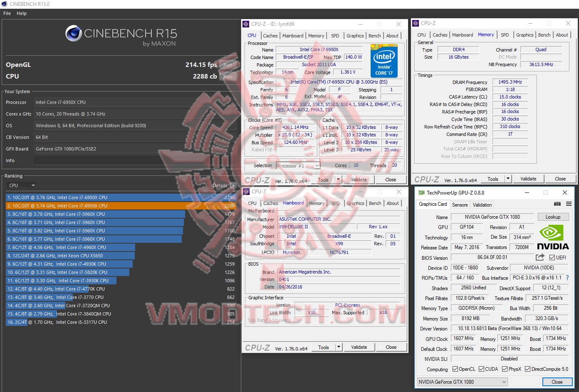Click the GPU-Z title bar app icon
The image size is (579, 392).
point(421,193)
